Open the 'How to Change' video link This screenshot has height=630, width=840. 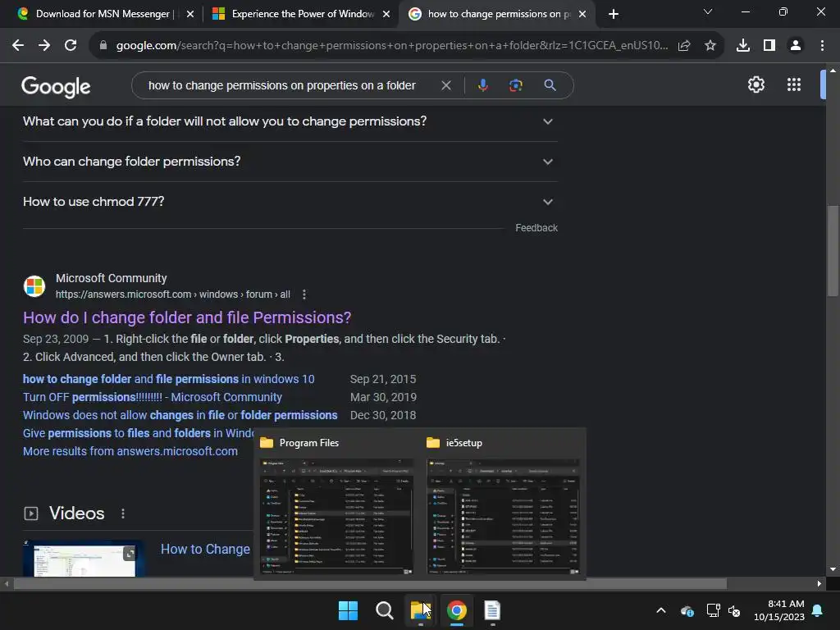[x=205, y=550]
